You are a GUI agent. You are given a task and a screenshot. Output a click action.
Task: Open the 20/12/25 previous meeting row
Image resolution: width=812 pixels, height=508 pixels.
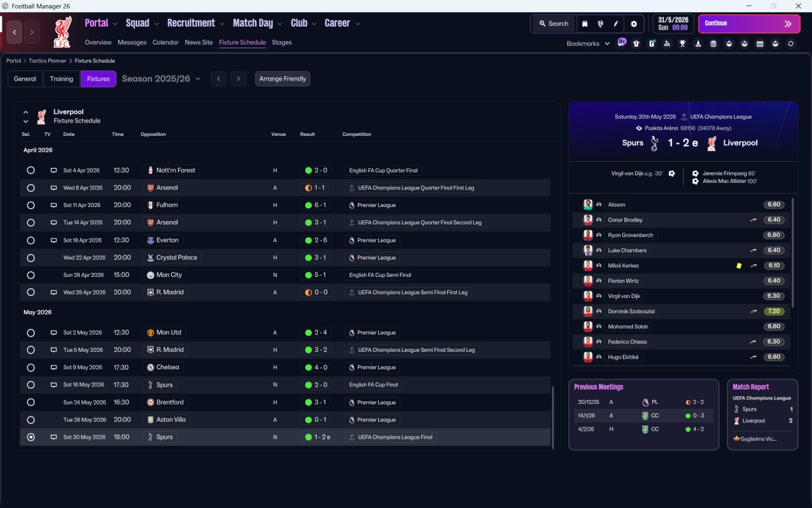coord(643,402)
